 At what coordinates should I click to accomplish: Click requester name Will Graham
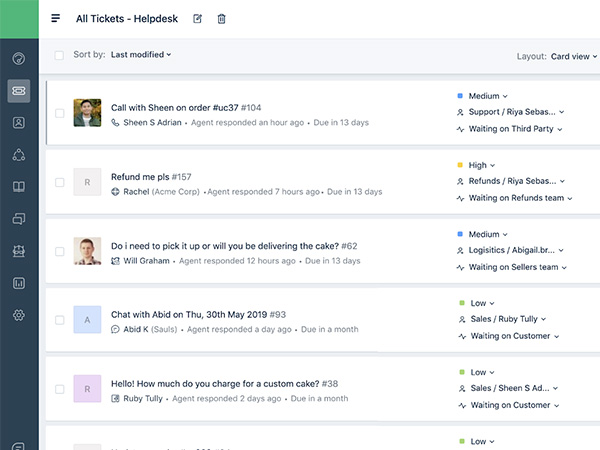(x=146, y=261)
